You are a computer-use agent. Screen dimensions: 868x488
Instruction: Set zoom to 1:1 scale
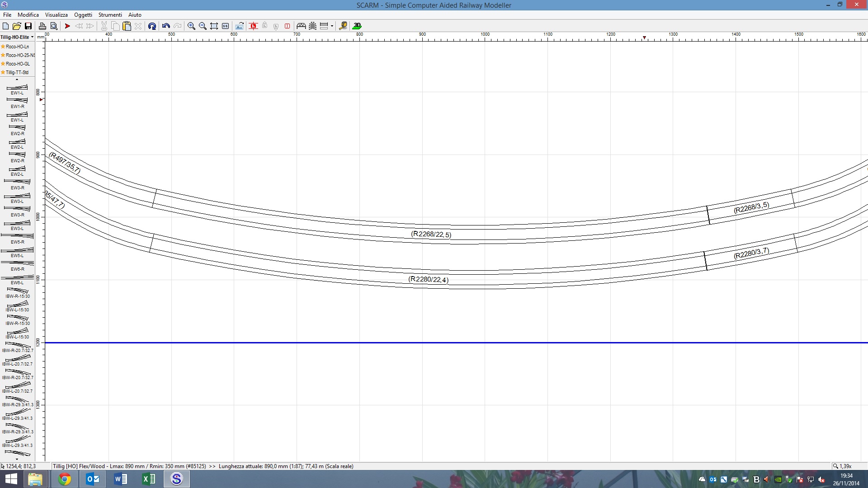coord(225,26)
